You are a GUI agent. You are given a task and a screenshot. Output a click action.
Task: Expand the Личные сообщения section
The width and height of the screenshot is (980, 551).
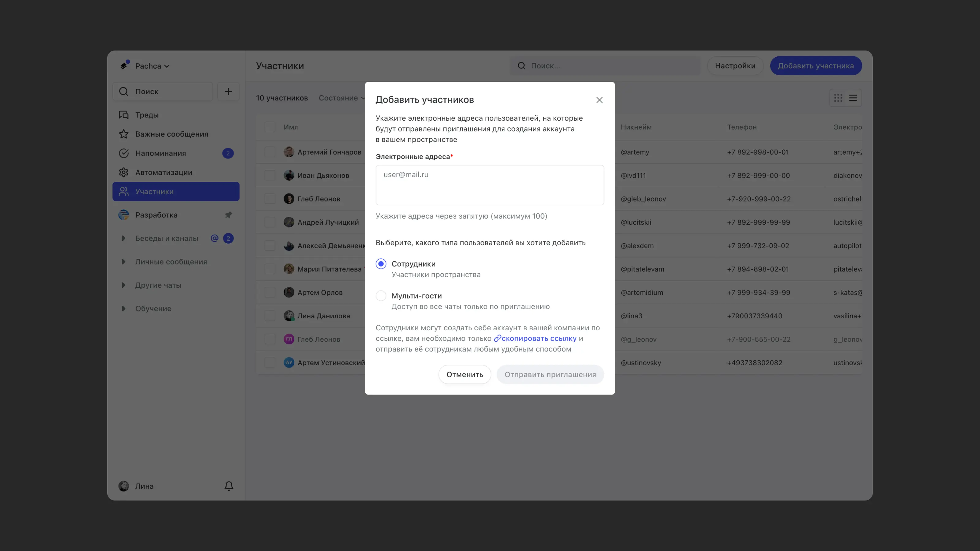click(123, 262)
